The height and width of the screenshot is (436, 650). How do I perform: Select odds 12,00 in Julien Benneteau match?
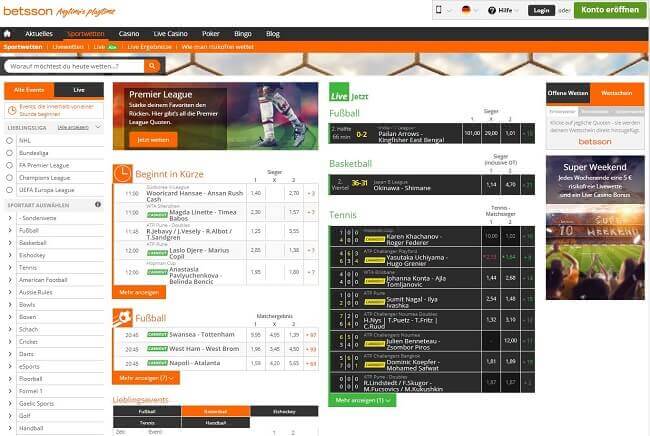510,340
